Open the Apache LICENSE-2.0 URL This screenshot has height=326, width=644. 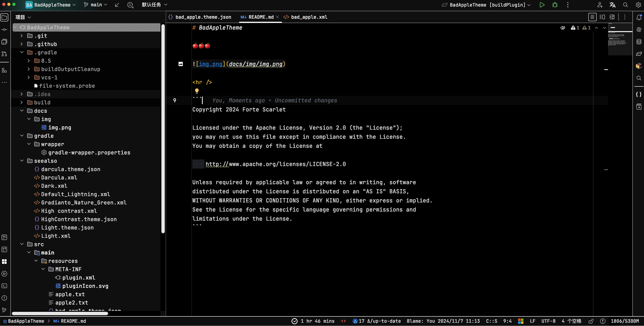pyautogui.click(x=276, y=164)
